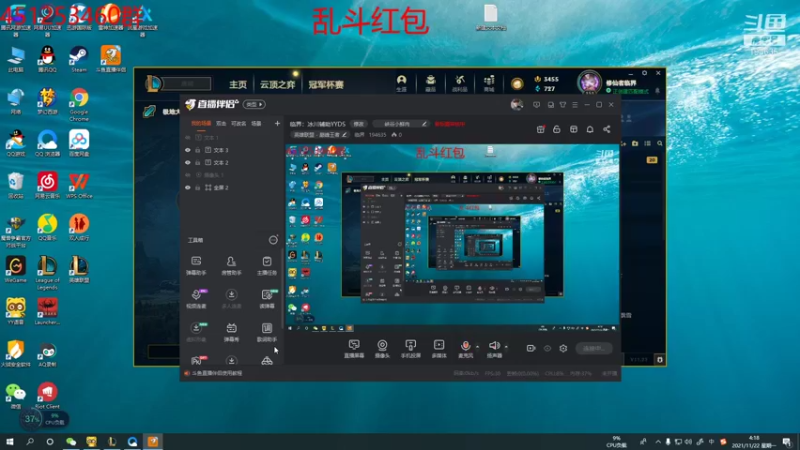The height and width of the screenshot is (450, 800).
Task: Click the League client search icon
Action: [x=660, y=144]
